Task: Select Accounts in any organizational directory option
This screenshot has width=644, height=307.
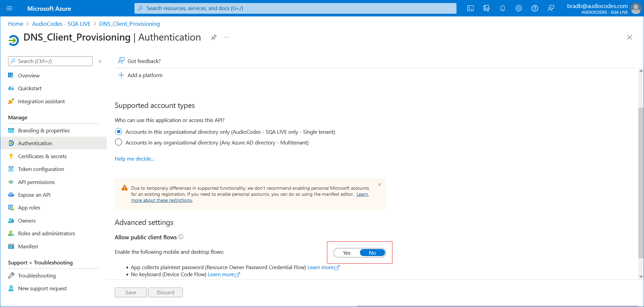Action: pyautogui.click(x=118, y=142)
